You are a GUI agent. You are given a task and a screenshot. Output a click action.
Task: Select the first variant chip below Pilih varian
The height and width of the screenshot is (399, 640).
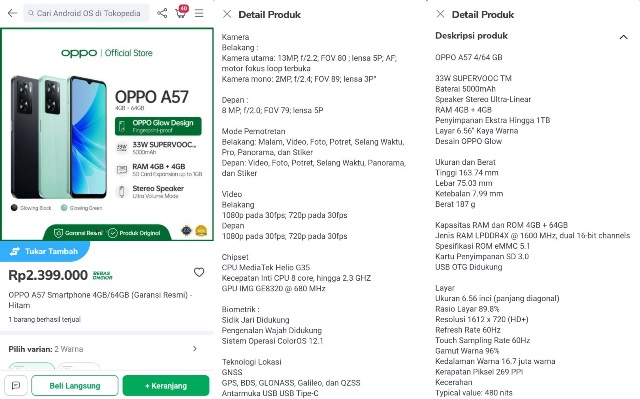pos(32,366)
